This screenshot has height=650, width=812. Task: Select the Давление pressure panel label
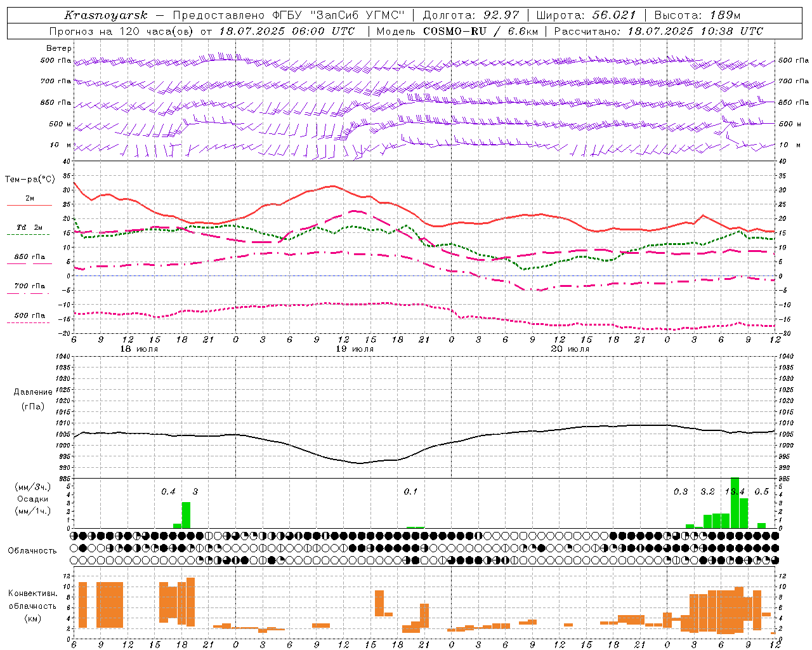click(33, 392)
